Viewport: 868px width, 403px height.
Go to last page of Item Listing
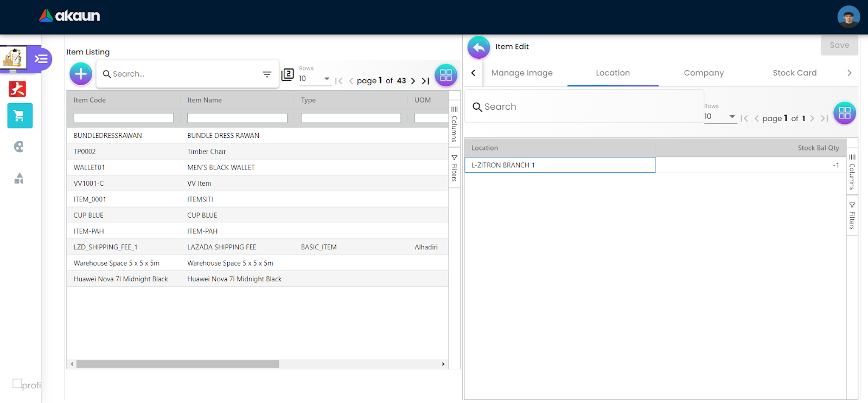[x=426, y=81]
